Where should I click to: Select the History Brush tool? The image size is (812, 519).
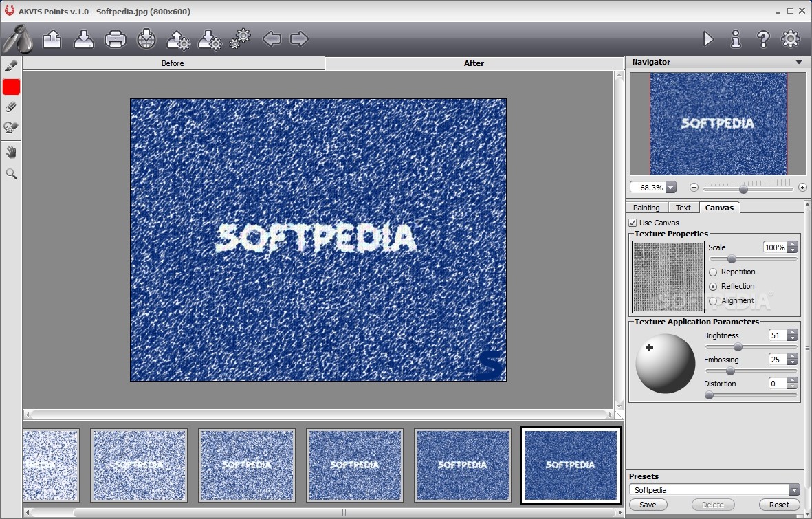[11, 127]
